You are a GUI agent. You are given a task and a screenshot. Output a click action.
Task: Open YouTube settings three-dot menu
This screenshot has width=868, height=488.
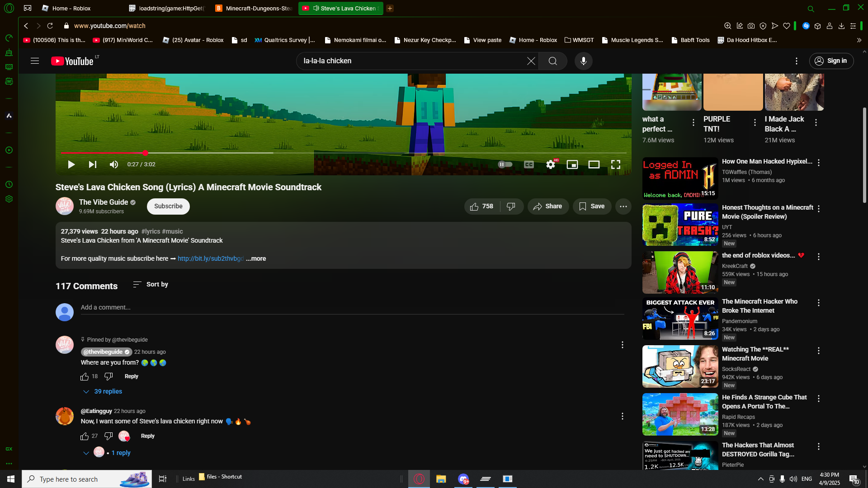[x=797, y=61]
